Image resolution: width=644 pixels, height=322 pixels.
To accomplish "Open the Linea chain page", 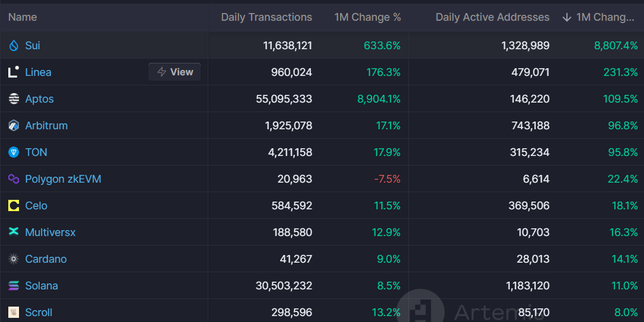I will tap(38, 72).
